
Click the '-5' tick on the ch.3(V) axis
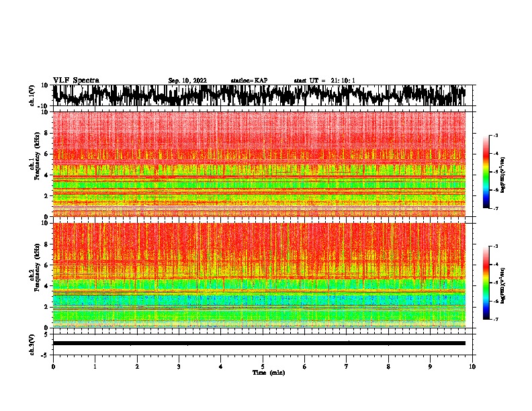[x=46, y=355]
